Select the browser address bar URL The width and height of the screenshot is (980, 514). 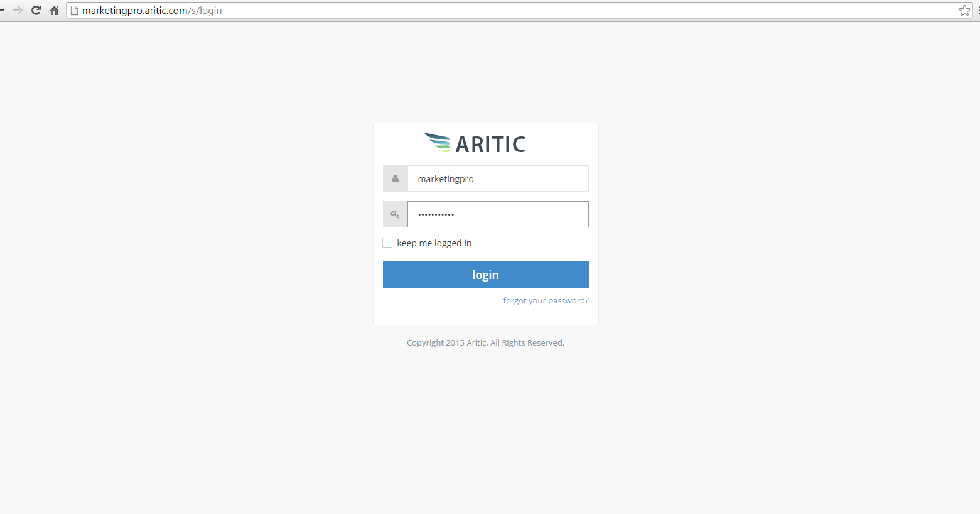152,11
